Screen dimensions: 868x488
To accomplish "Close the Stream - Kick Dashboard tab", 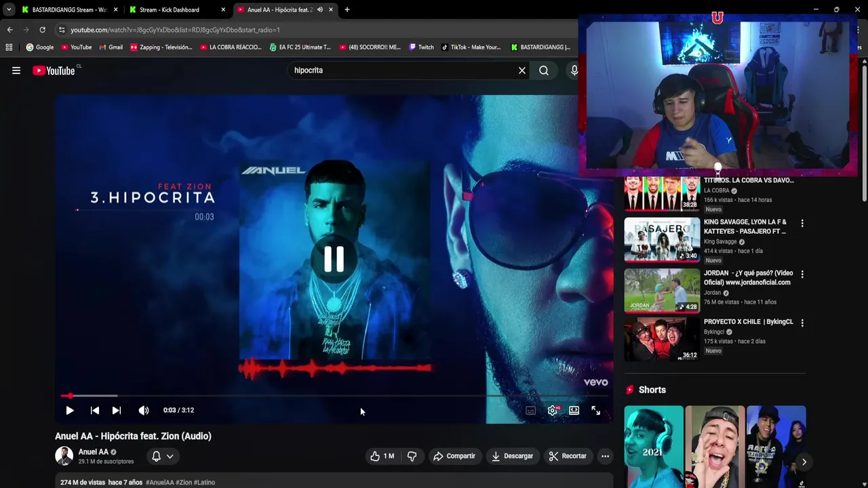I will [x=223, y=9].
